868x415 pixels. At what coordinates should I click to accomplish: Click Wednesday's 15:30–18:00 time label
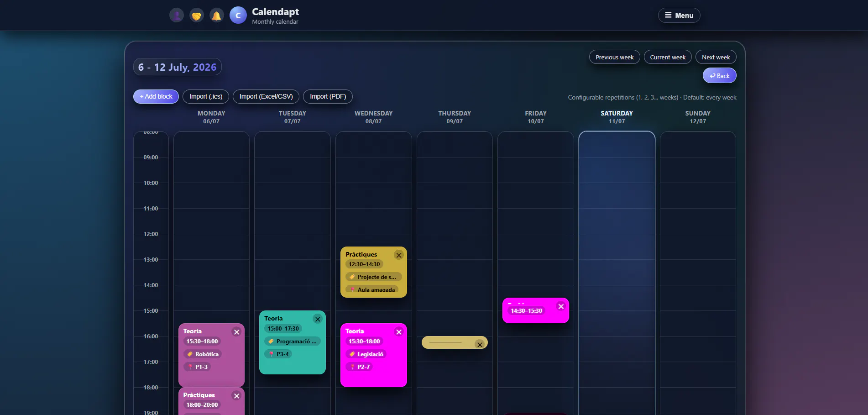(364, 341)
